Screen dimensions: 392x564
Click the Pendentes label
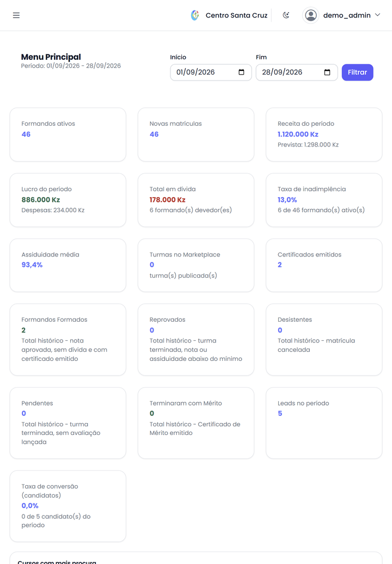(x=37, y=403)
